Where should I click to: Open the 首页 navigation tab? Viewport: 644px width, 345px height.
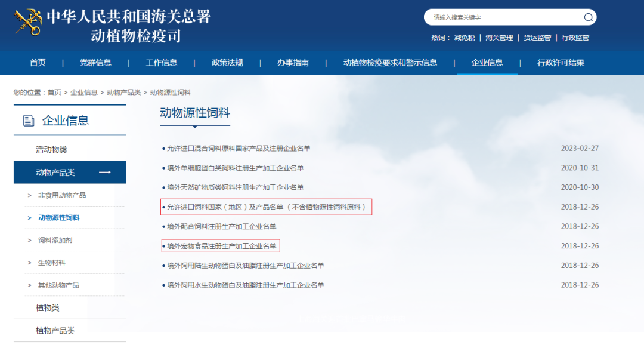click(38, 63)
